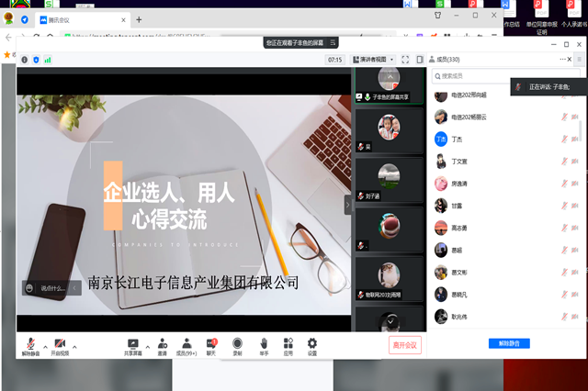Image resolution: width=588 pixels, height=391 pixels.
Task: Open the 应用 apps icon
Action: pos(288,342)
